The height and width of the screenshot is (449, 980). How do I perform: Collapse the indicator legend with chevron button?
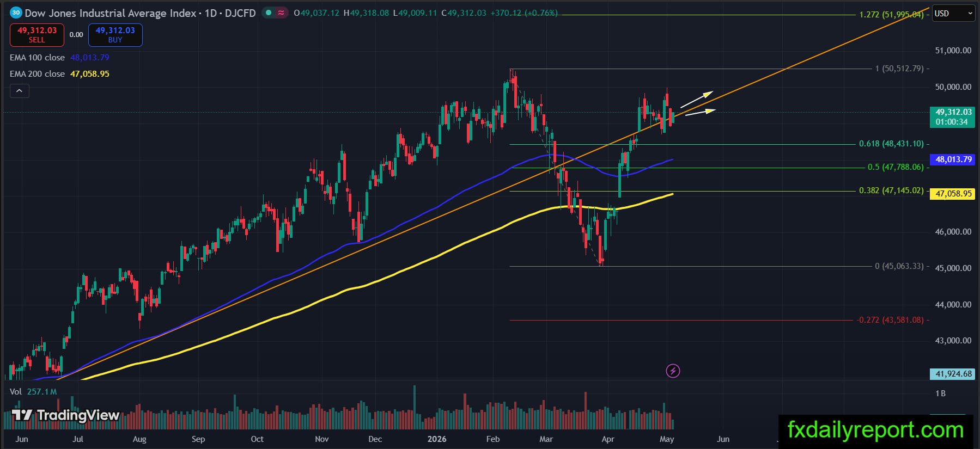pyautogui.click(x=19, y=91)
